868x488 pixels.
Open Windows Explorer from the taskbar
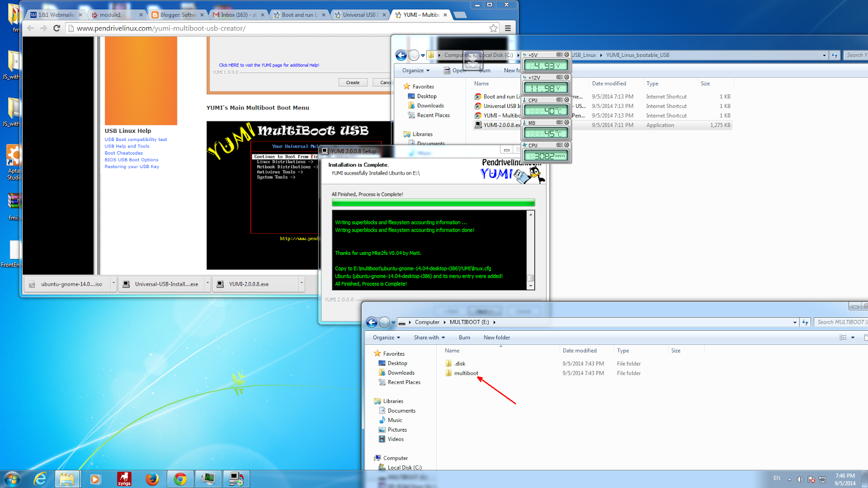(67, 479)
